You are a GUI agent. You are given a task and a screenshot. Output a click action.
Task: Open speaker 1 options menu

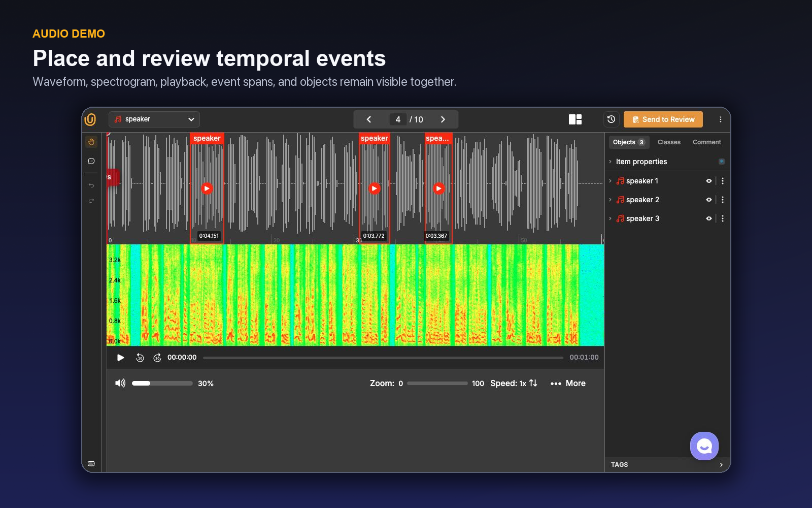(x=723, y=181)
